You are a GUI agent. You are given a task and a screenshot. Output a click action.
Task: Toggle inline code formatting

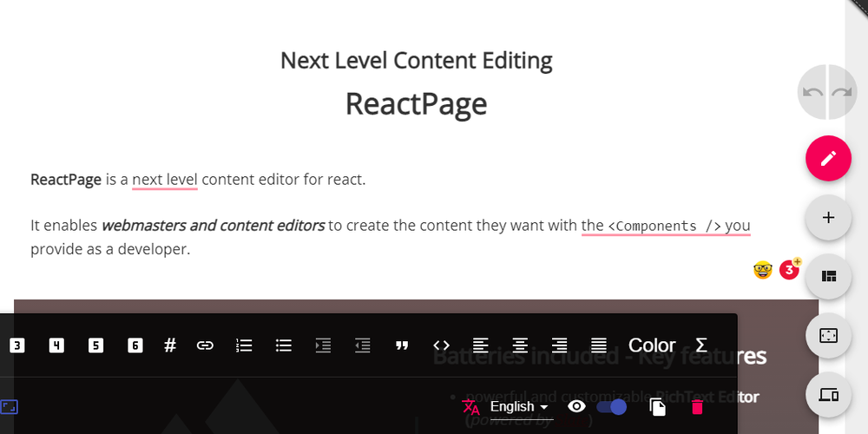441,346
